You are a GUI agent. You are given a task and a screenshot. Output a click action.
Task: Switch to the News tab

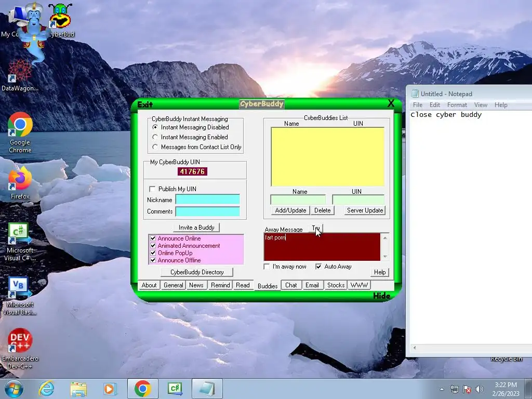[196, 285]
